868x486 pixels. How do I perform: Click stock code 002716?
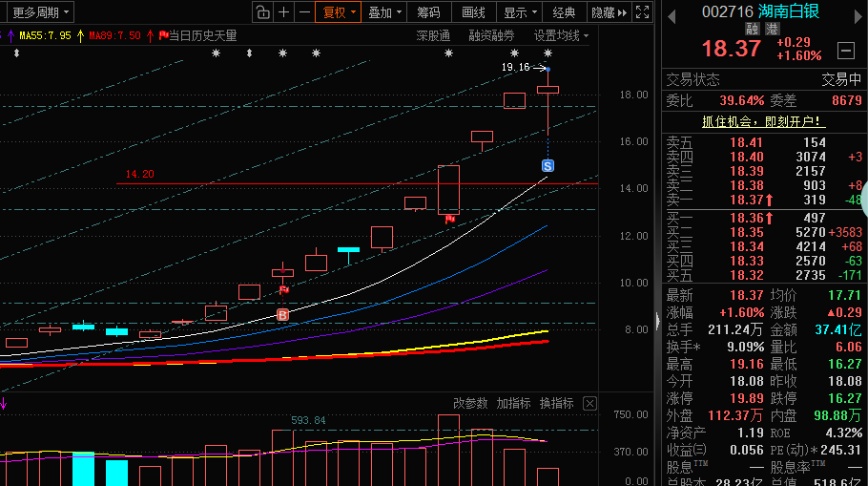click(728, 11)
